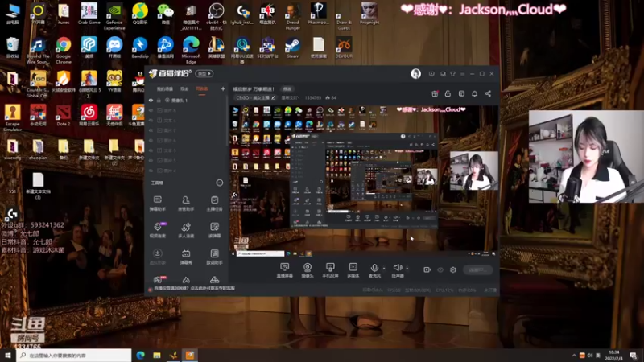Click the Windows search box on the taskbar
Screen dimensions: 644x362
tap(74, 355)
